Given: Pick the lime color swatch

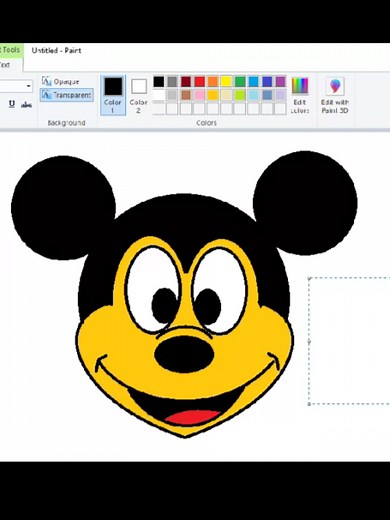Looking at the screenshot, I should (240, 95).
